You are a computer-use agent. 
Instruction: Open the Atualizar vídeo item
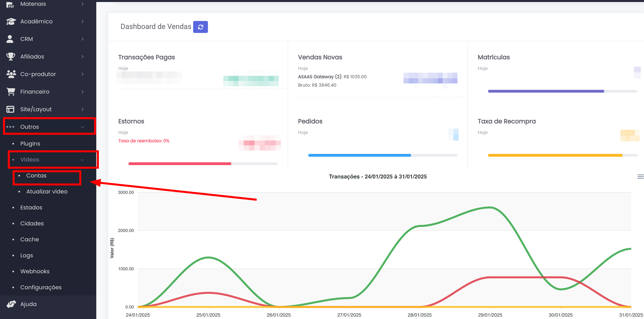click(47, 192)
